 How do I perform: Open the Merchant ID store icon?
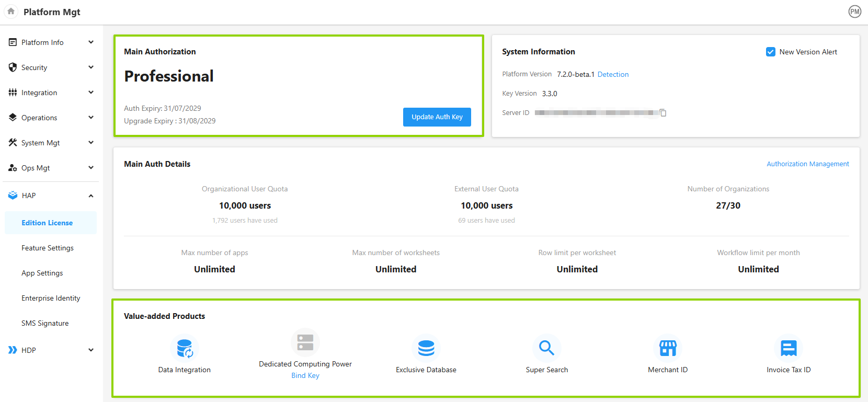click(x=668, y=348)
